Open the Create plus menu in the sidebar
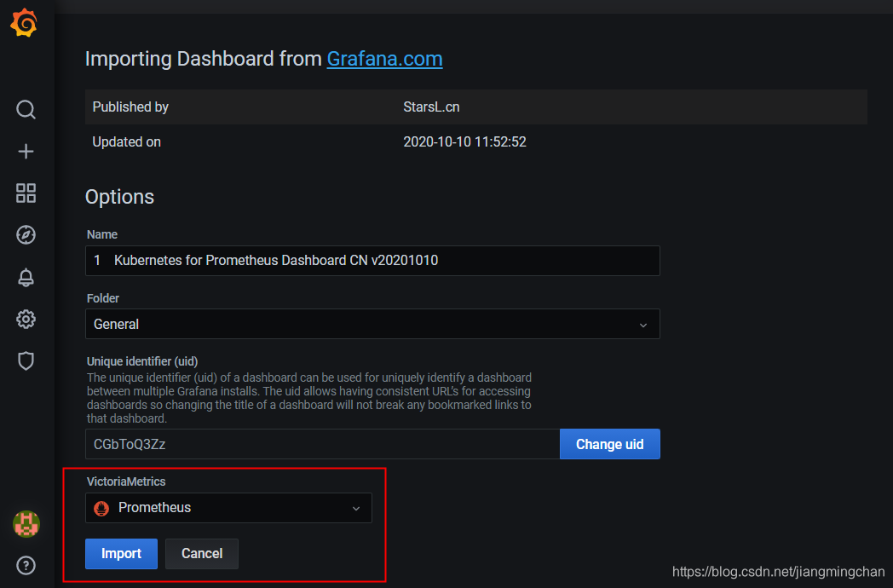This screenshot has height=588, width=893. 26,151
